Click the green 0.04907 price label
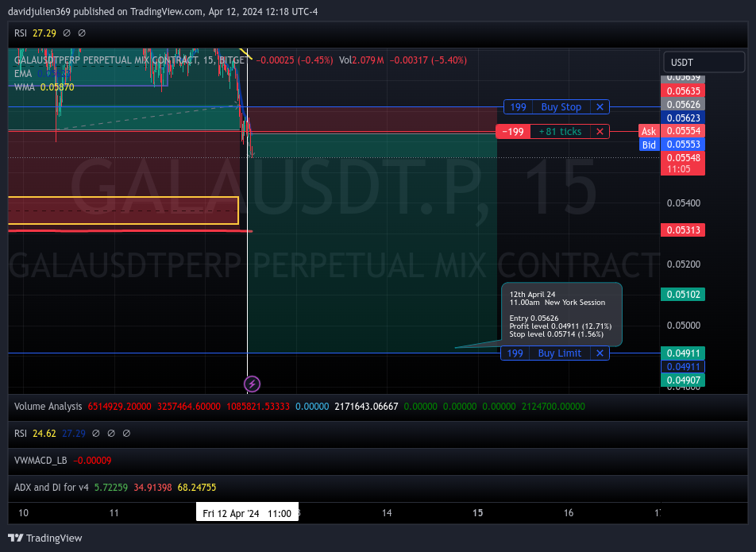Viewport: 756px width, 552px height. click(683, 380)
